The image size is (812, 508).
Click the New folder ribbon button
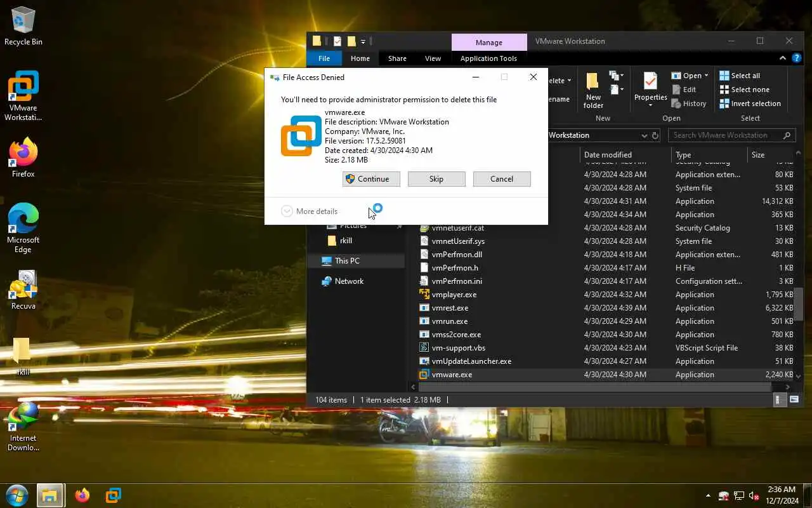point(593,90)
